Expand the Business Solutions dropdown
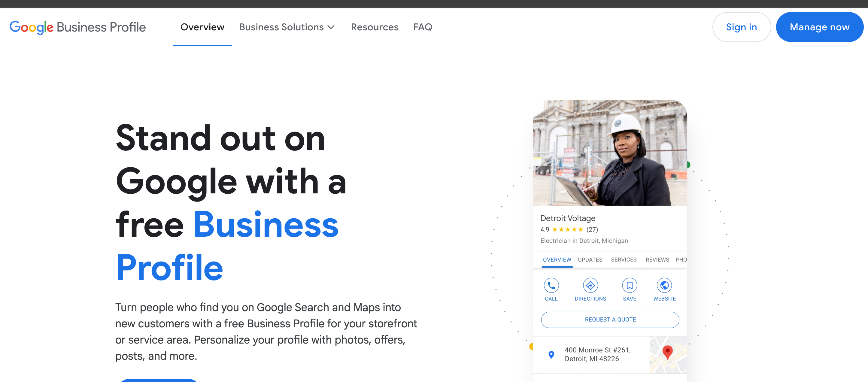The image size is (868, 382). click(287, 27)
